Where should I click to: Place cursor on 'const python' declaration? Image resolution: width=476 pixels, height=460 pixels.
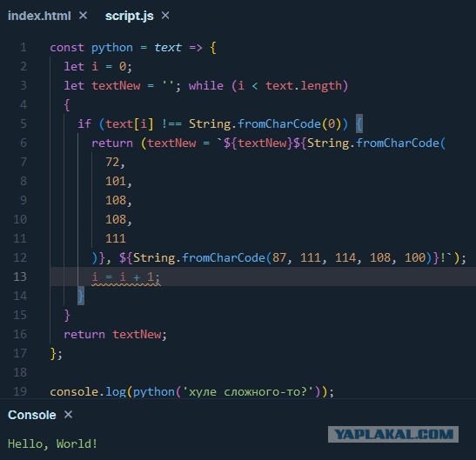click(91, 48)
